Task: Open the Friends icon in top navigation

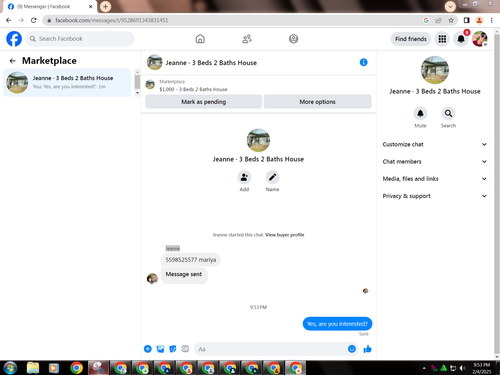Action: click(x=247, y=39)
